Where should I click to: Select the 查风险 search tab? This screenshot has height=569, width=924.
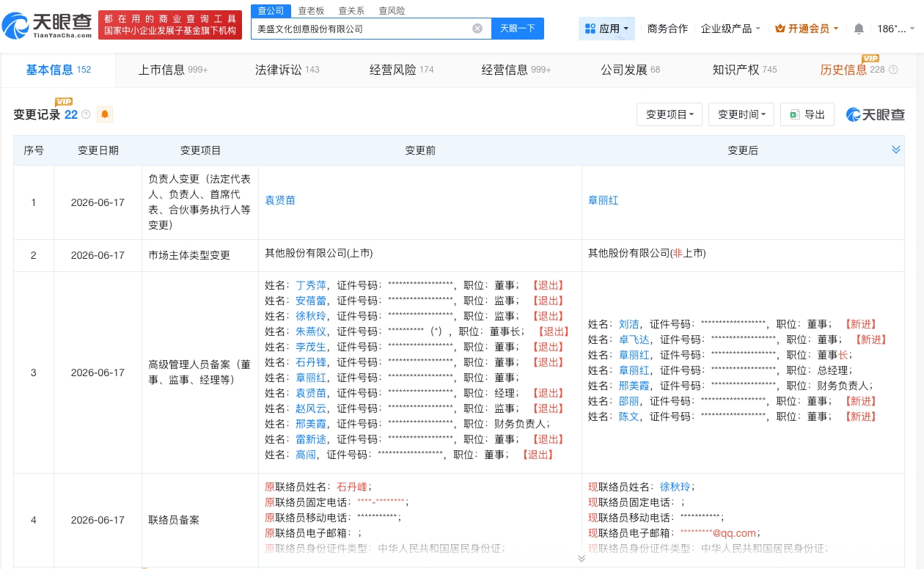pos(392,10)
